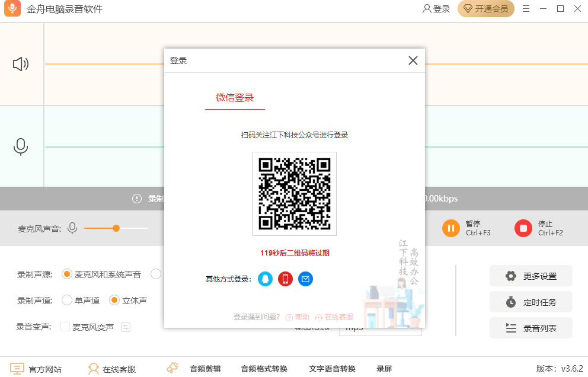
Task: Enable the 麦克风变声 checkbox
Action: tap(65, 327)
